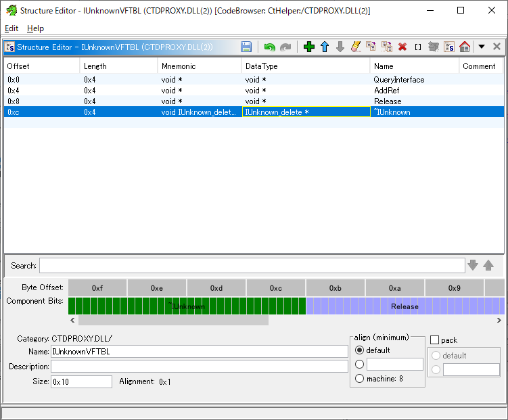Click the explicit pack value text box

(471, 369)
